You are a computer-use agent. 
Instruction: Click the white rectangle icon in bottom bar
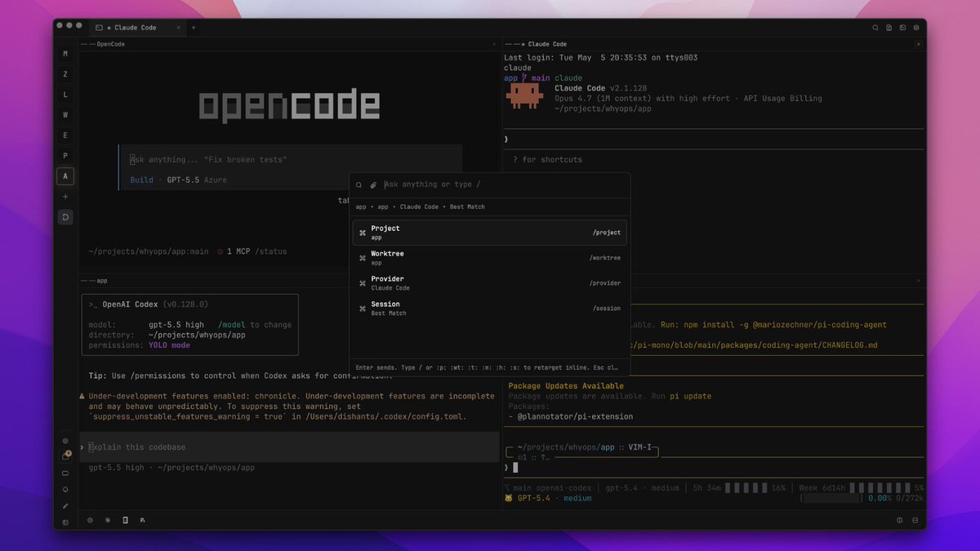pos(125,520)
